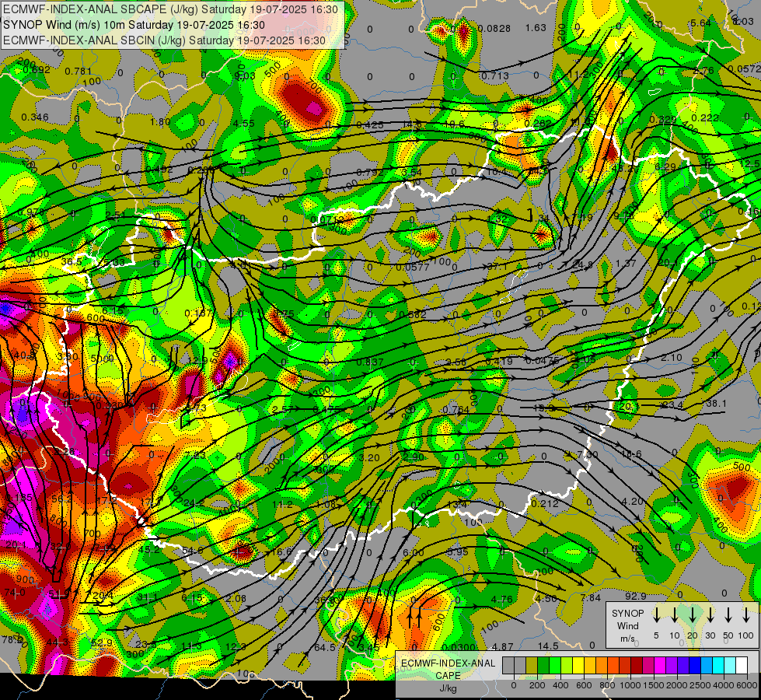Click the 100 m/s wind arrow in legend
Image resolution: width=761 pixels, height=700 pixels.
tap(746, 614)
